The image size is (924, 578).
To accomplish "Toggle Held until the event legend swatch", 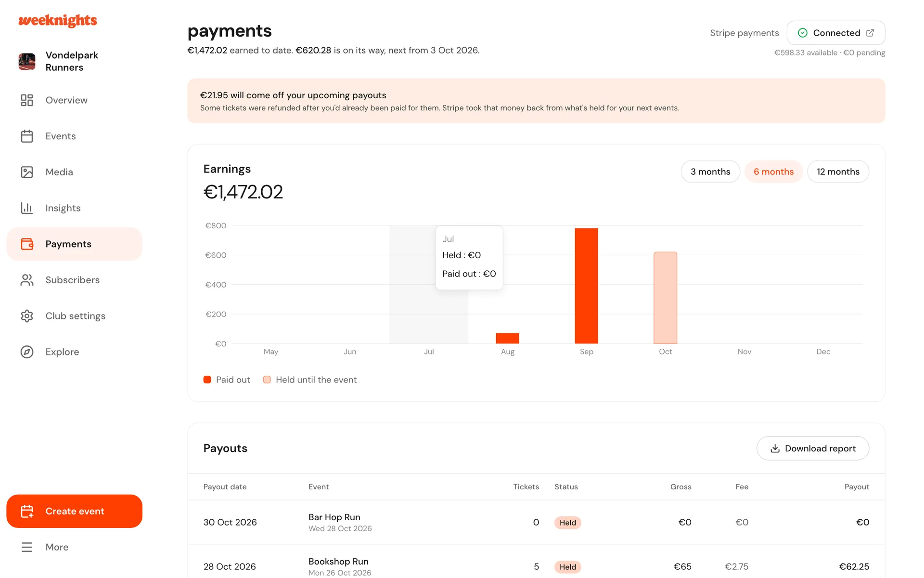I will click(267, 380).
